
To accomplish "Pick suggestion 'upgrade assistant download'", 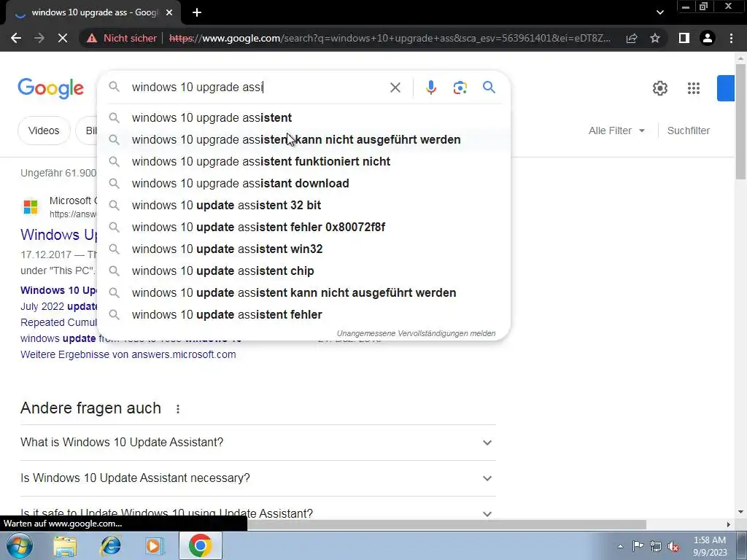I will tap(303, 183).
